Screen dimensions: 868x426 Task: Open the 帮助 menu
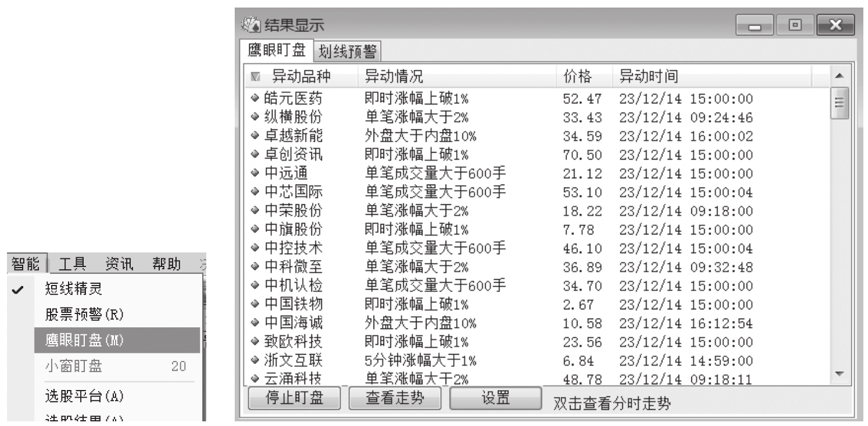[166, 265]
